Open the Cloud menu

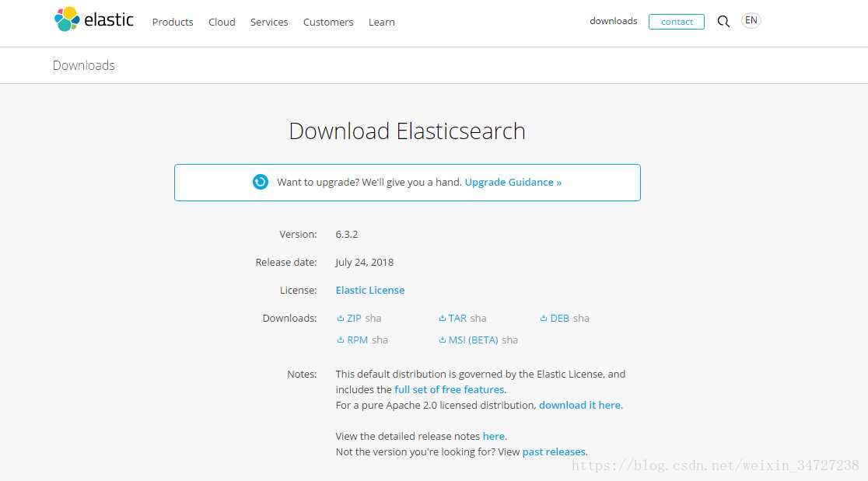pos(222,22)
